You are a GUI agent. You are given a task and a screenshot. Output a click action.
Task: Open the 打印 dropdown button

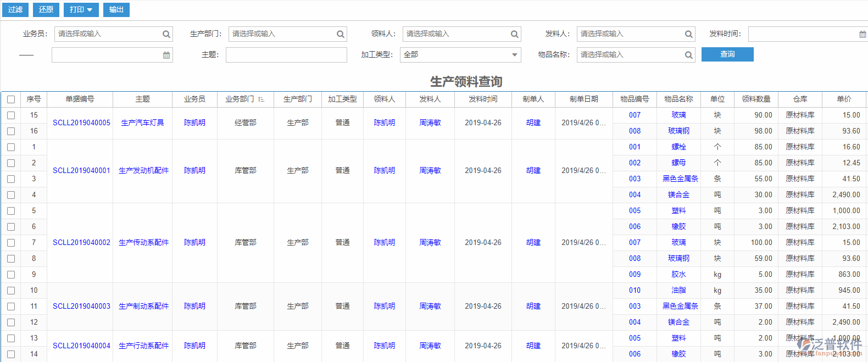[81, 9]
